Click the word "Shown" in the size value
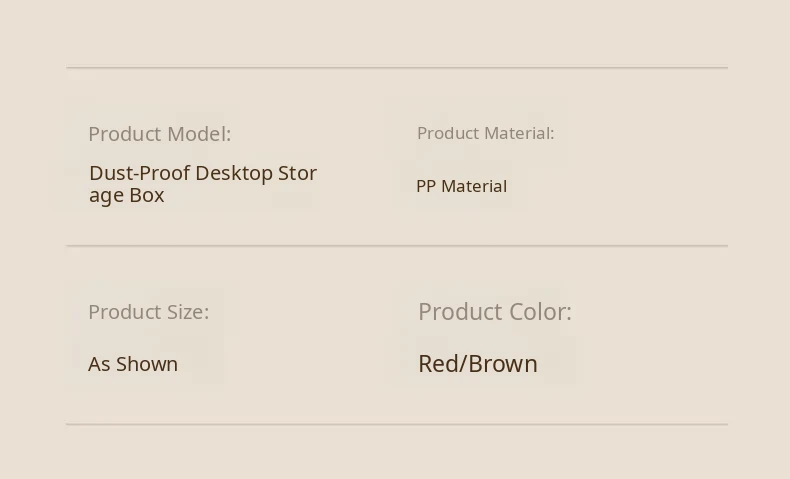Image resolution: width=790 pixels, height=479 pixels. (147, 364)
